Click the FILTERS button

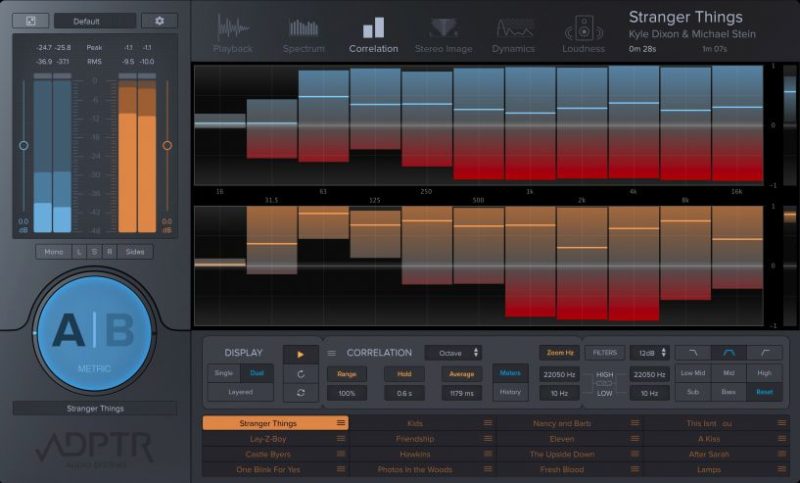[x=605, y=353]
